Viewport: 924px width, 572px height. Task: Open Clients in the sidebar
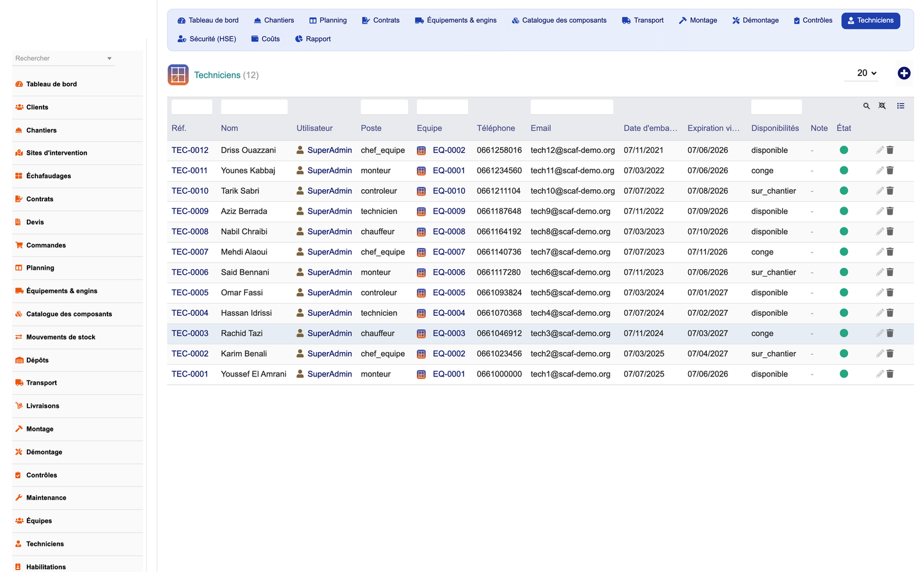[37, 107]
